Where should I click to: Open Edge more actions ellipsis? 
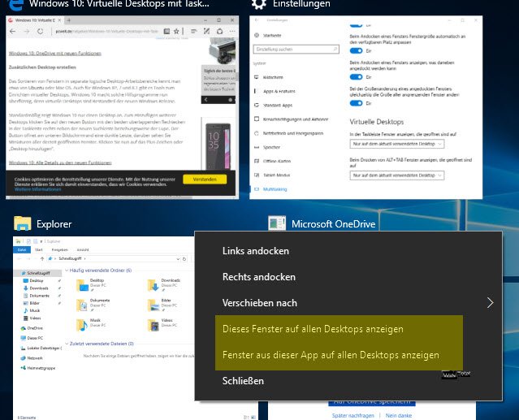click(232, 32)
